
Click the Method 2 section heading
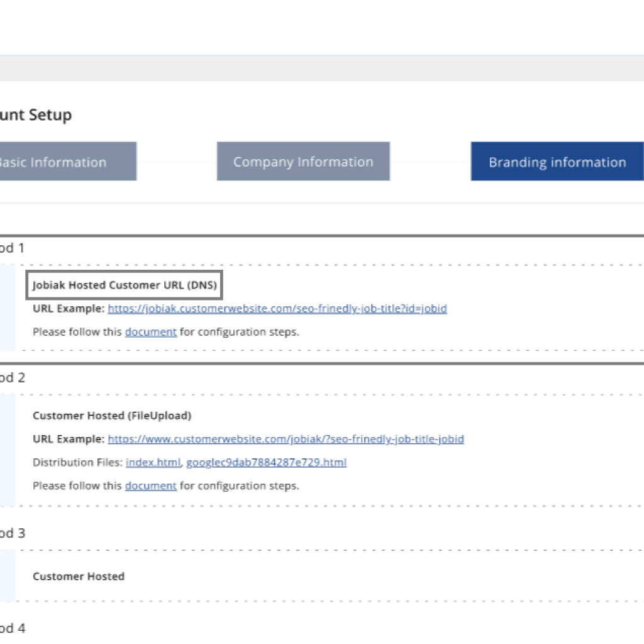(x=13, y=377)
